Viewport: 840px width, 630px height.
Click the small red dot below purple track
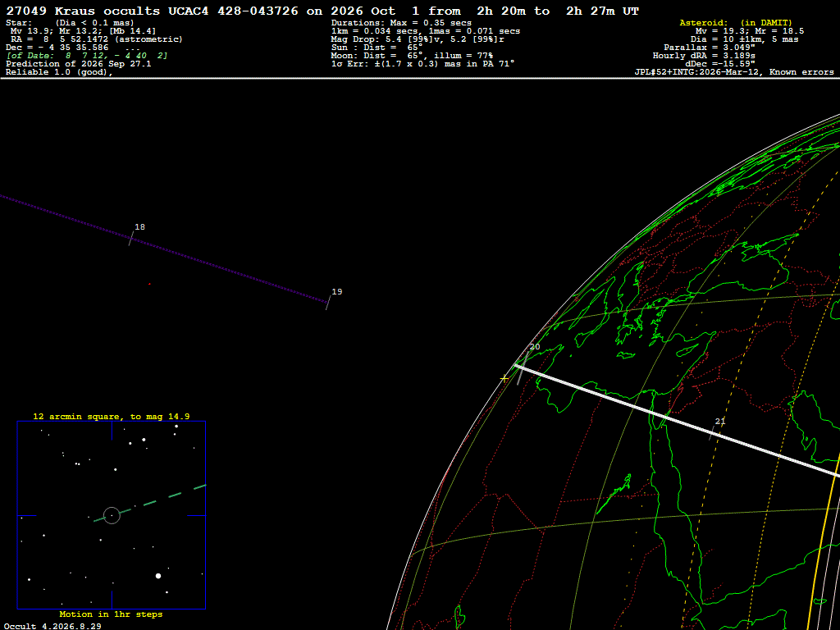[x=149, y=284]
